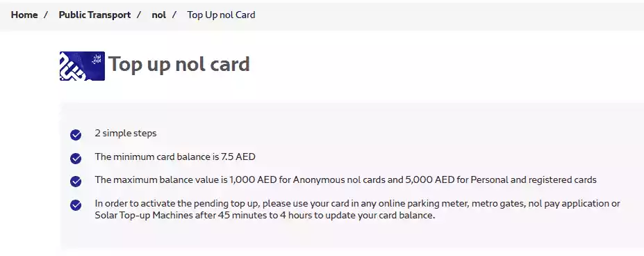Viewport: 644px width, 256px height.
Task: Click the nol card logo image
Action: pyautogui.click(x=82, y=66)
